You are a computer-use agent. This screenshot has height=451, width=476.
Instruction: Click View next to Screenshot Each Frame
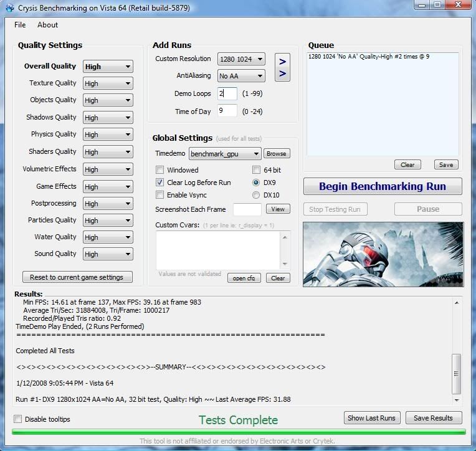[x=278, y=209]
